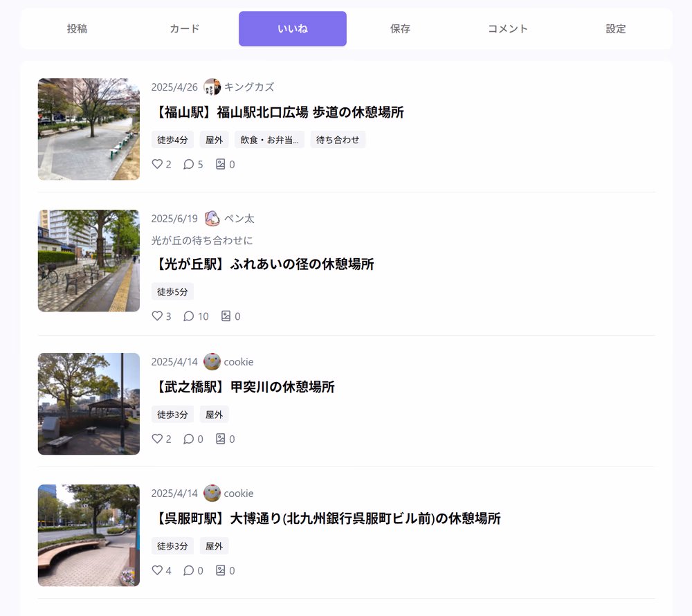This screenshot has width=692, height=616.
Task: Like the 福山駅 post via the heart icon
Action: 157,164
